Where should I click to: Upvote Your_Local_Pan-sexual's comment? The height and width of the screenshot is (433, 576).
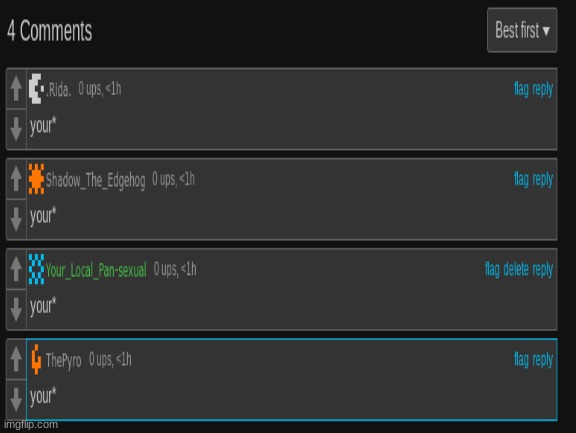coord(16,269)
